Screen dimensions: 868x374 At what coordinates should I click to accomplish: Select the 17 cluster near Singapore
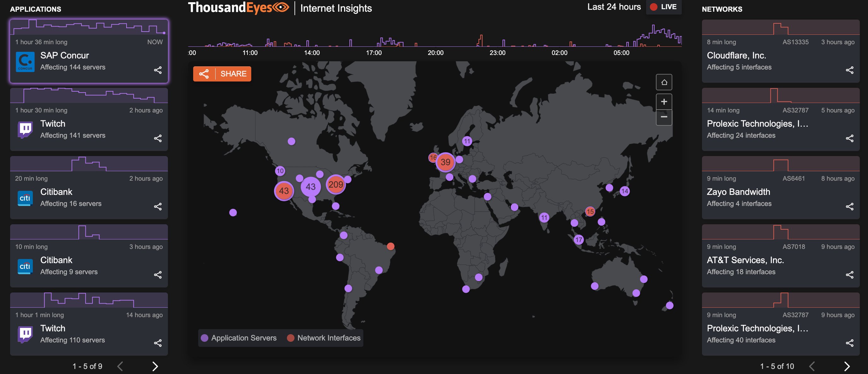tap(579, 240)
